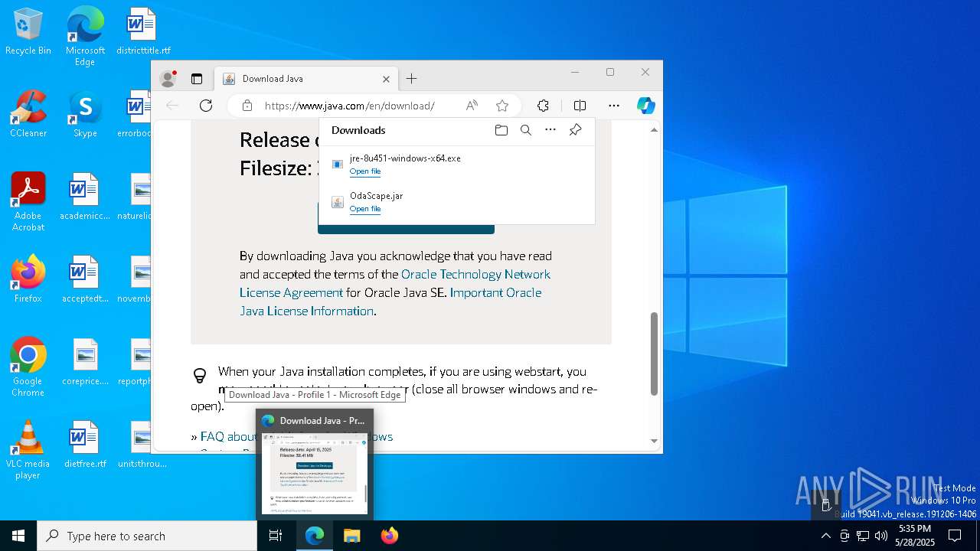This screenshot has height=551, width=980.
Task: Open volume speaker tray icon
Action: 881,536
